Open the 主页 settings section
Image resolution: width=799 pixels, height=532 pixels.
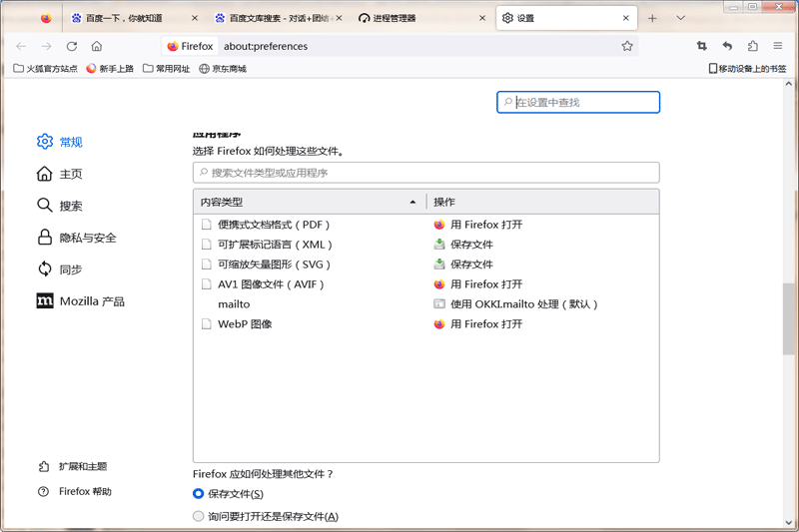(60, 174)
